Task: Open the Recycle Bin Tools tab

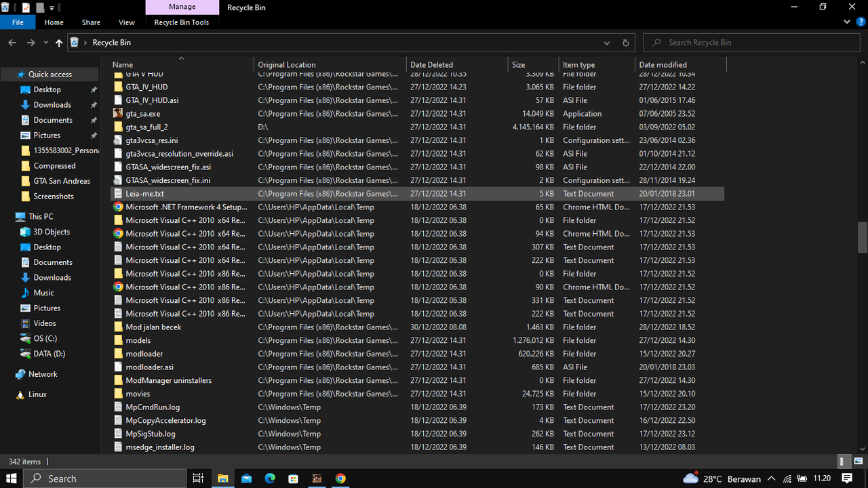Action: point(182,22)
